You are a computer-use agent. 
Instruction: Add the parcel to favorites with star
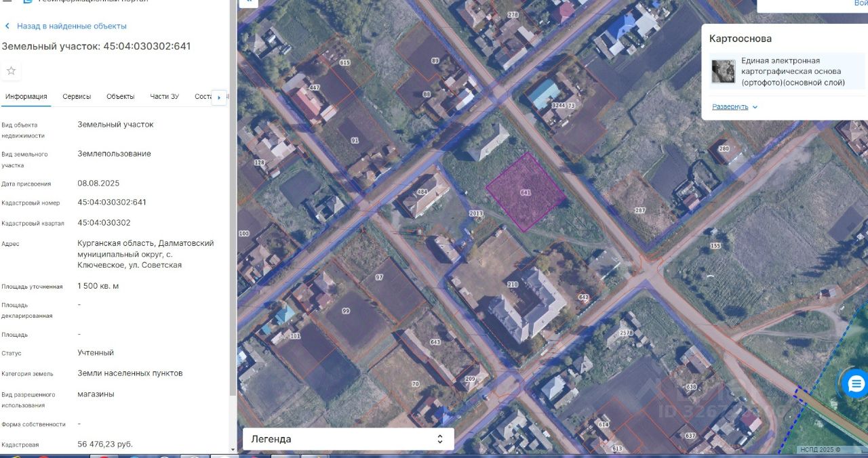point(11,70)
